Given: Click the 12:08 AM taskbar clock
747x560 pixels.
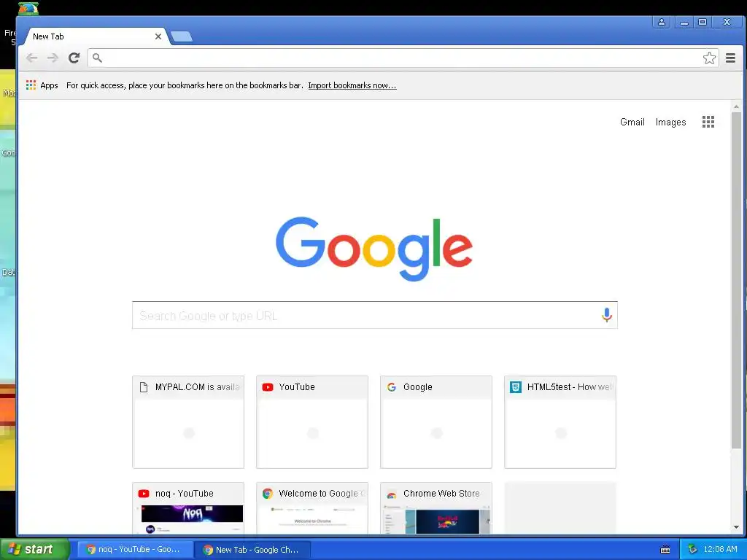Looking at the screenshot, I should coord(720,550).
